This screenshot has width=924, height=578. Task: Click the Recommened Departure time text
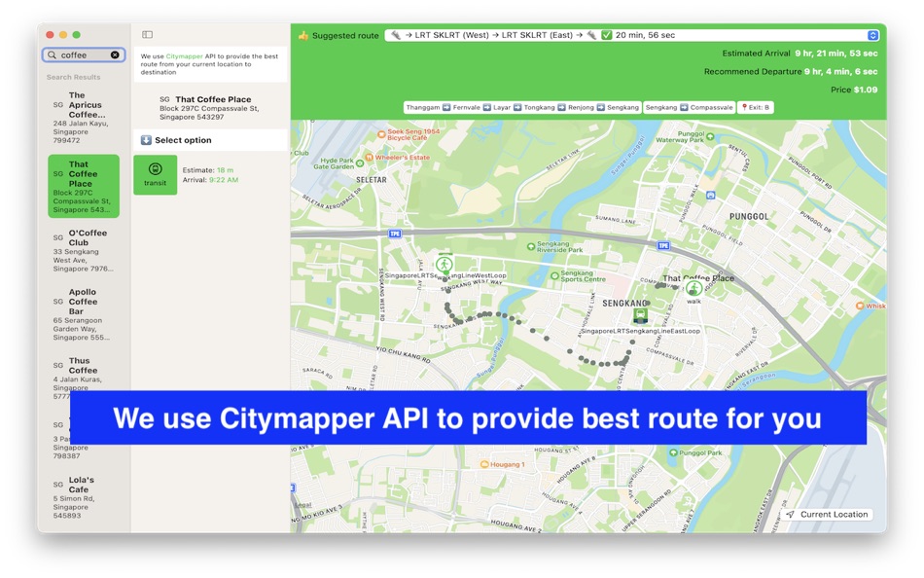click(841, 71)
